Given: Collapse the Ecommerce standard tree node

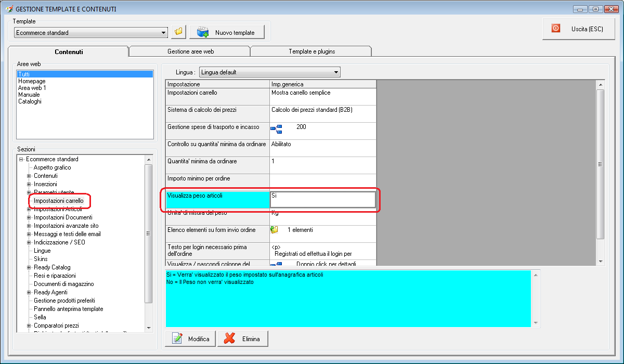Looking at the screenshot, I should point(21,159).
